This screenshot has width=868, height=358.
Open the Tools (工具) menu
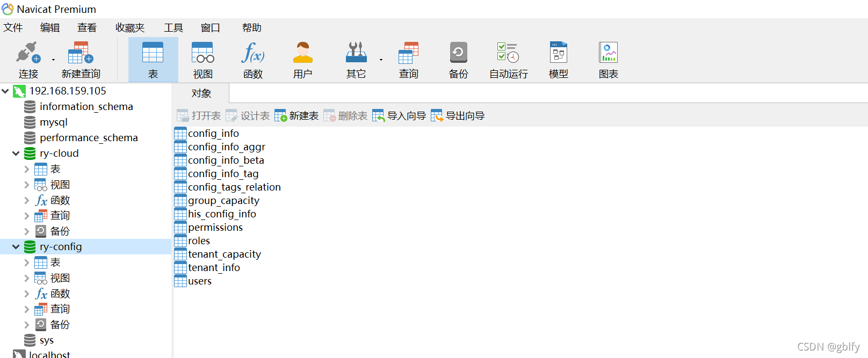173,27
